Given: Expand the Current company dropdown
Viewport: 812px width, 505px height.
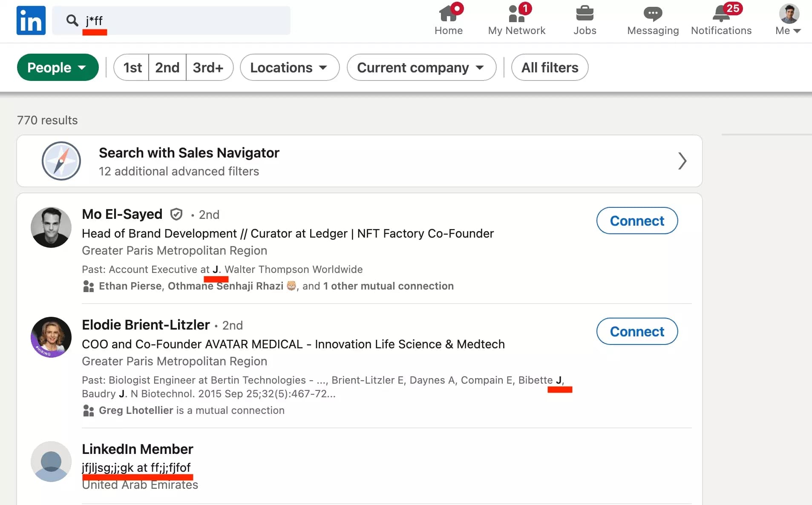Looking at the screenshot, I should (421, 67).
